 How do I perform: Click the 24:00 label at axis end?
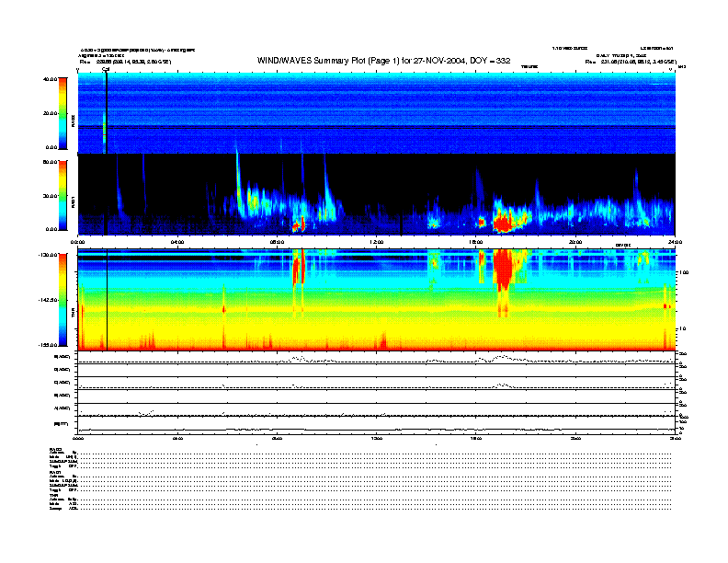674,241
